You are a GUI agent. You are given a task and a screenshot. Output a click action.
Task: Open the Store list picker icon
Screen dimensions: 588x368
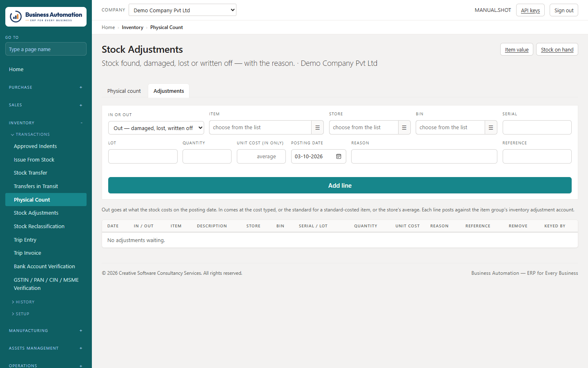(404, 128)
